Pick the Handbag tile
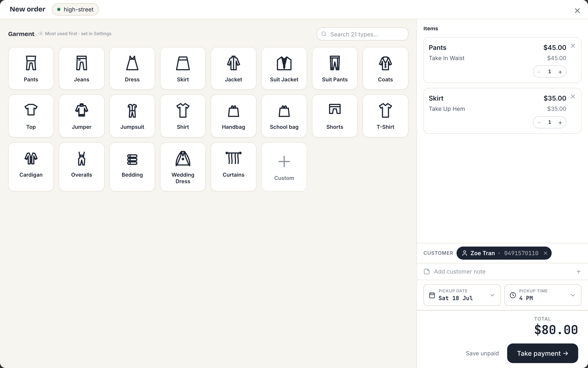Screen dimensions: 588x368 tap(234, 116)
